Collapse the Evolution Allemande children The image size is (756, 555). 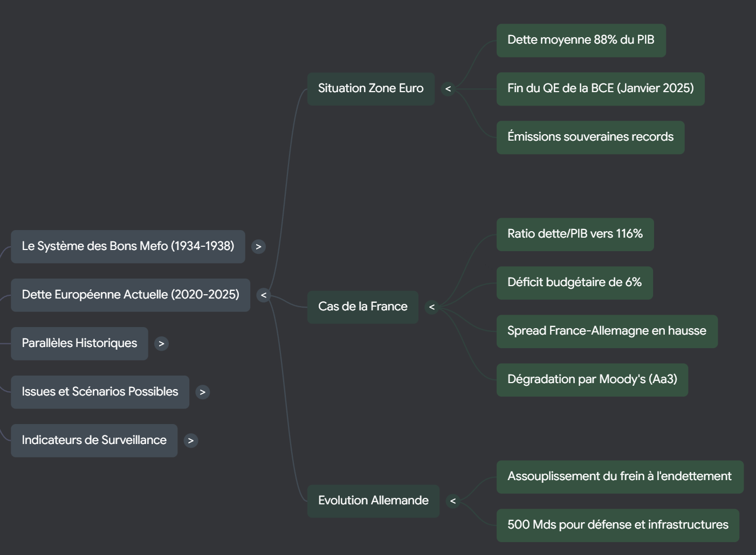(x=452, y=501)
